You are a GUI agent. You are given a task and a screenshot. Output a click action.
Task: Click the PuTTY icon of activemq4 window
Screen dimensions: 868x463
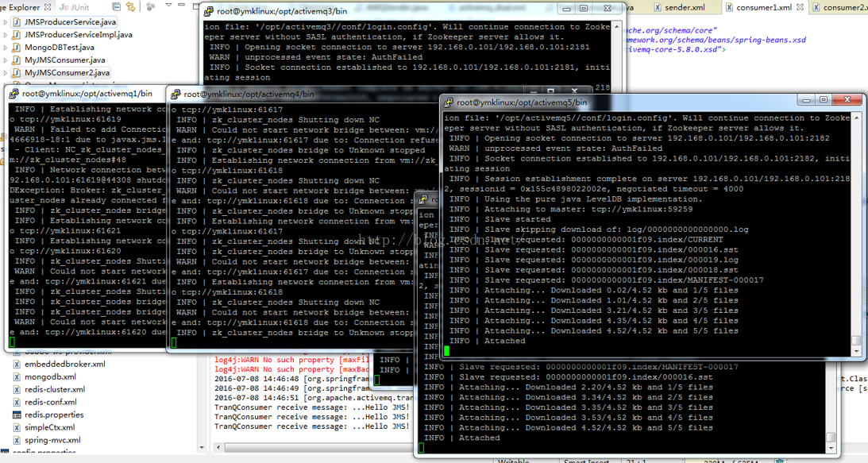[176, 95]
